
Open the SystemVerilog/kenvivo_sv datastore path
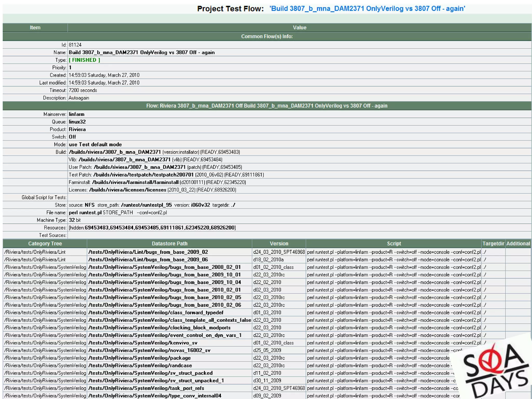pos(143,343)
